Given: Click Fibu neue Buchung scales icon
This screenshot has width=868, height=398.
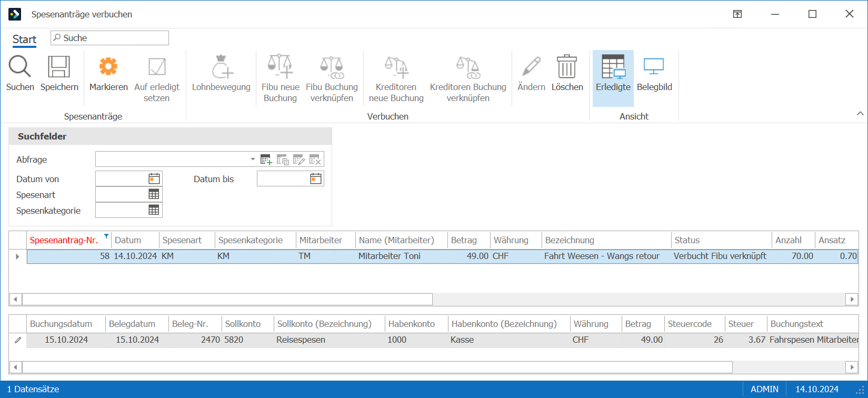Looking at the screenshot, I should pos(280,67).
